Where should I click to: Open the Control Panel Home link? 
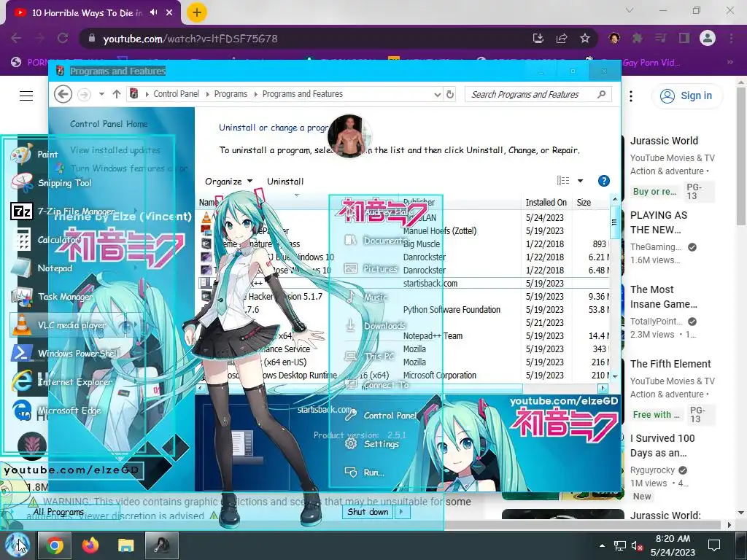[x=109, y=124]
